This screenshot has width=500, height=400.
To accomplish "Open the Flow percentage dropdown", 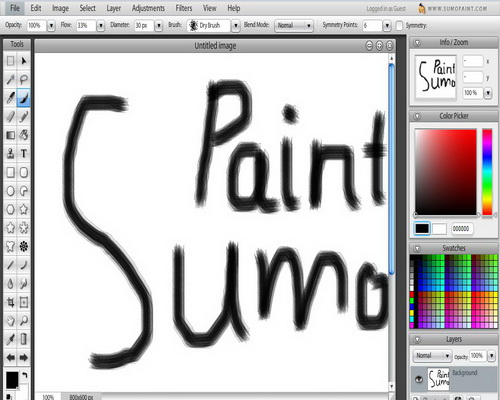I will pyautogui.click(x=100, y=26).
